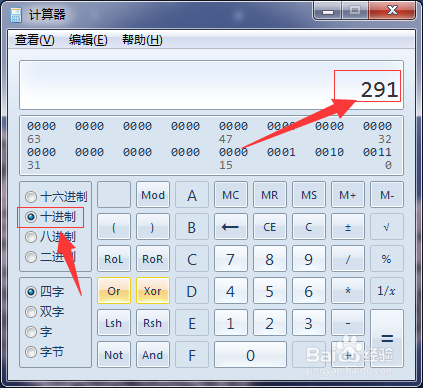The height and width of the screenshot is (388, 423).
Task: Click the hex digit C key
Action: [x=192, y=259]
